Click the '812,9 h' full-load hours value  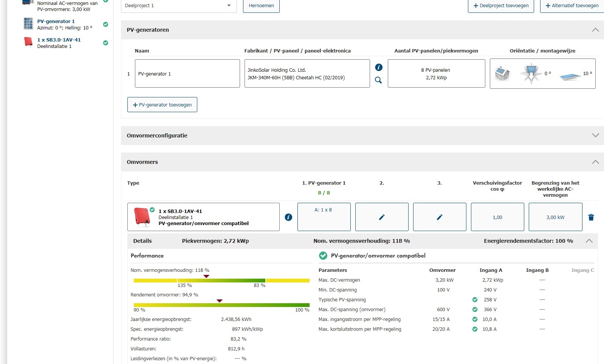point(236,349)
